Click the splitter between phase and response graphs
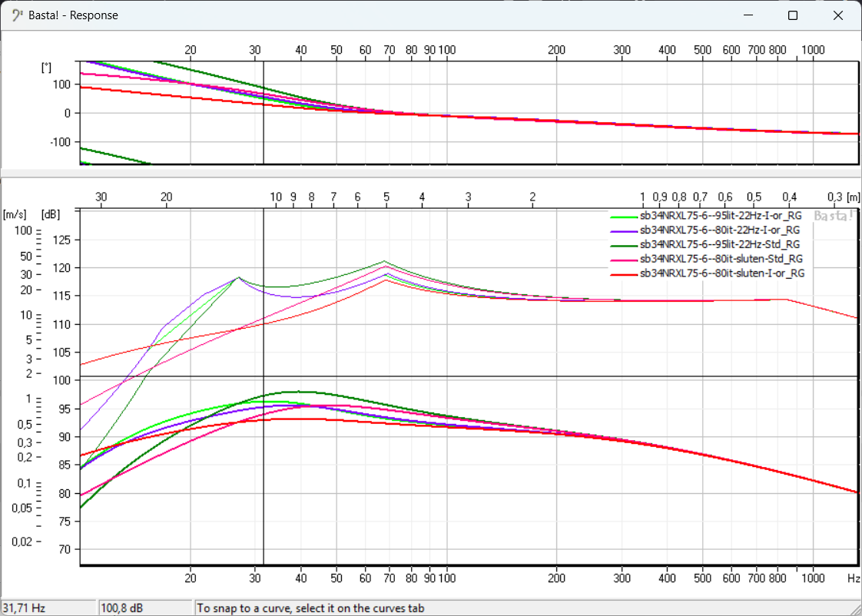This screenshot has height=616, width=862. 430,174
